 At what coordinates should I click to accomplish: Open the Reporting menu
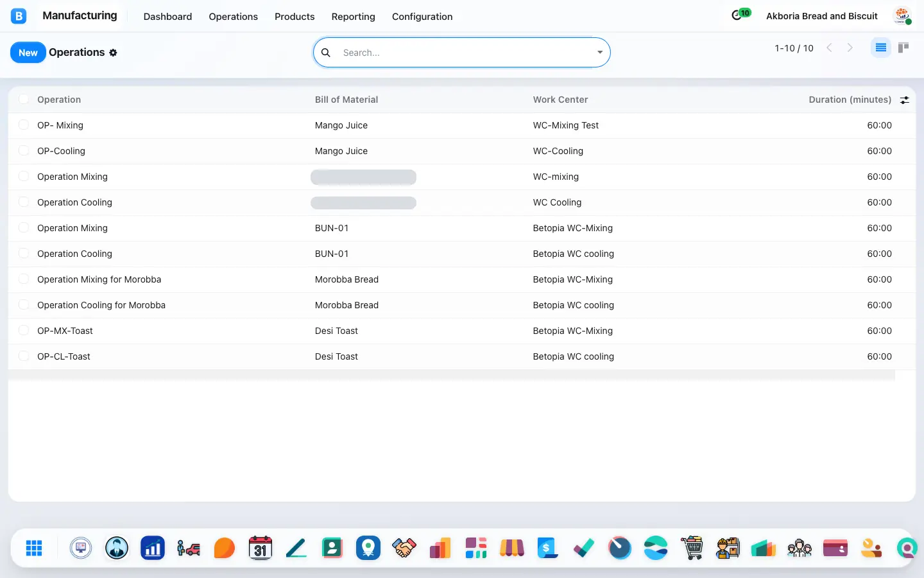pos(353,17)
